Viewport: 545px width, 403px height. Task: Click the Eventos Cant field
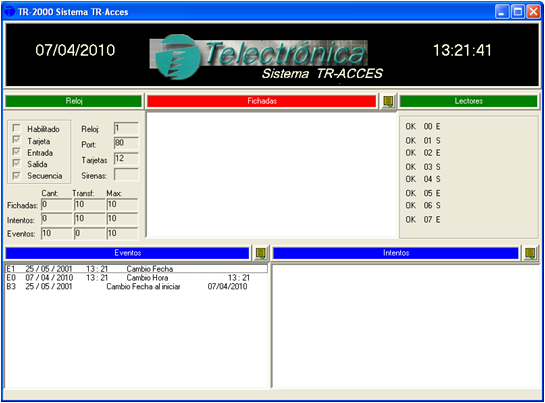(x=56, y=234)
